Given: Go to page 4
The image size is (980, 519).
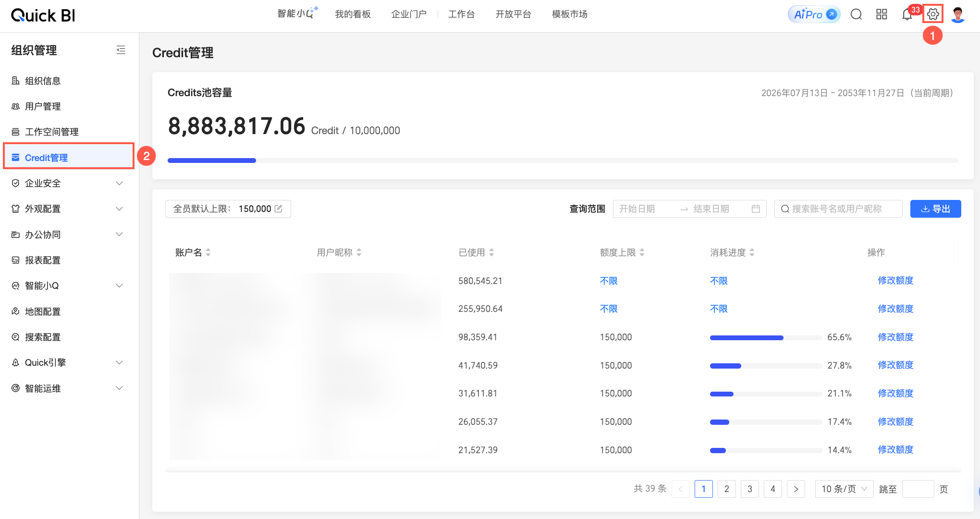Looking at the screenshot, I should 773,489.
